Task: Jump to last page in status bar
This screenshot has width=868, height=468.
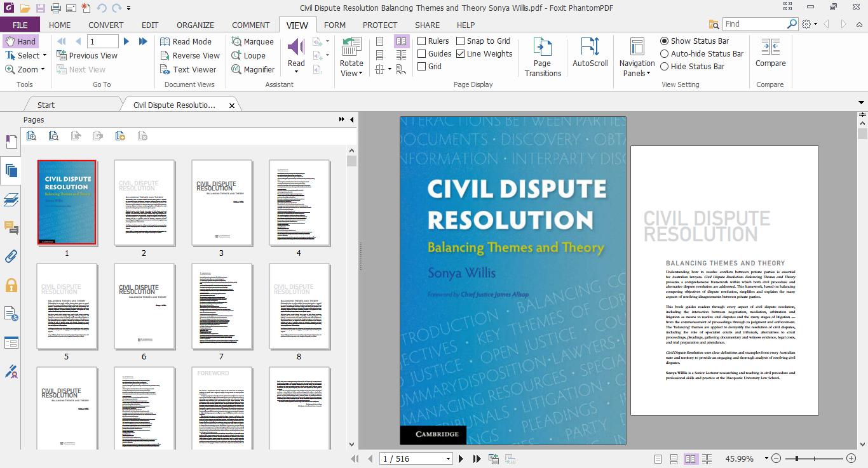Action: point(477,458)
